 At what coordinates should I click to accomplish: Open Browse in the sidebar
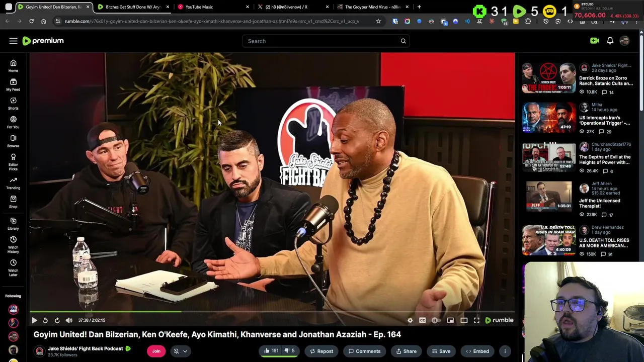coord(13,141)
